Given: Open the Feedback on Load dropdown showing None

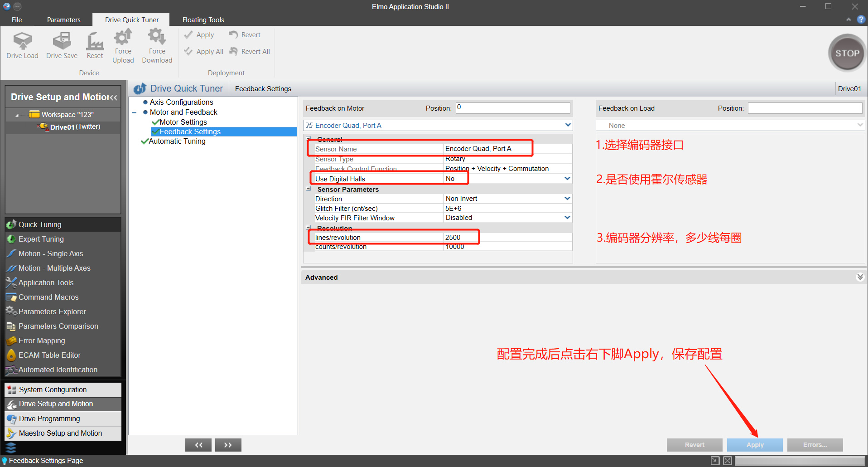Looking at the screenshot, I should [x=859, y=125].
